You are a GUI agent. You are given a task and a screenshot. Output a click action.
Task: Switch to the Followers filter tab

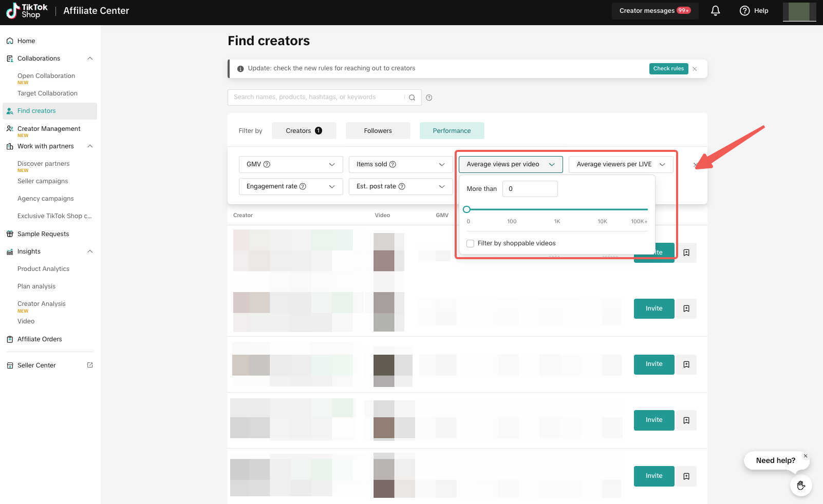pyautogui.click(x=378, y=131)
